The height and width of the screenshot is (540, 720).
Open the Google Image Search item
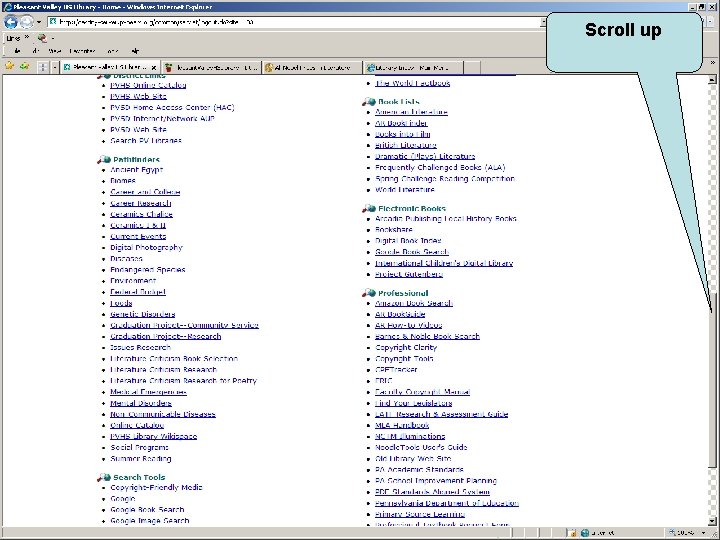[x=150, y=521]
